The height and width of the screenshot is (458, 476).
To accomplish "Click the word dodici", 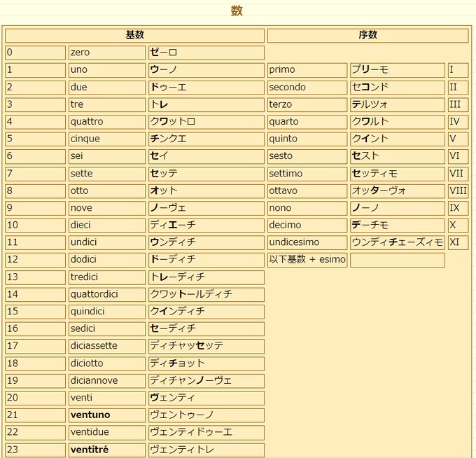I will pyautogui.click(x=83, y=259).
